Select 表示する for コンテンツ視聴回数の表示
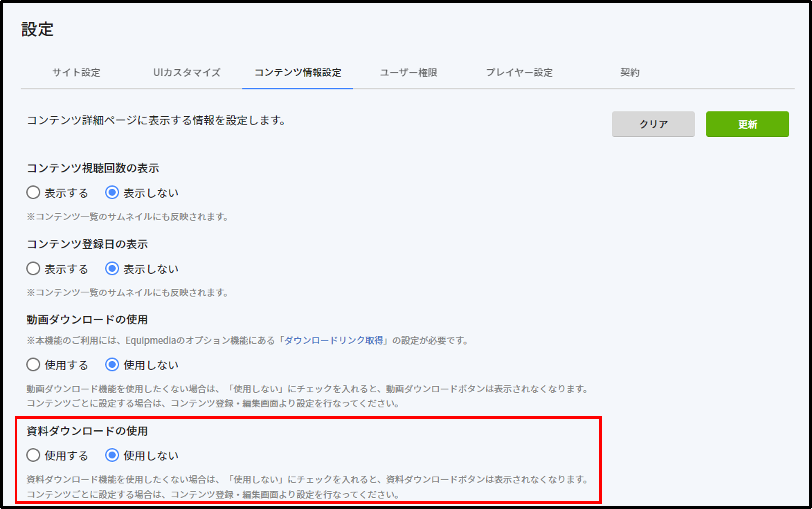The image size is (812, 509). [x=33, y=193]
